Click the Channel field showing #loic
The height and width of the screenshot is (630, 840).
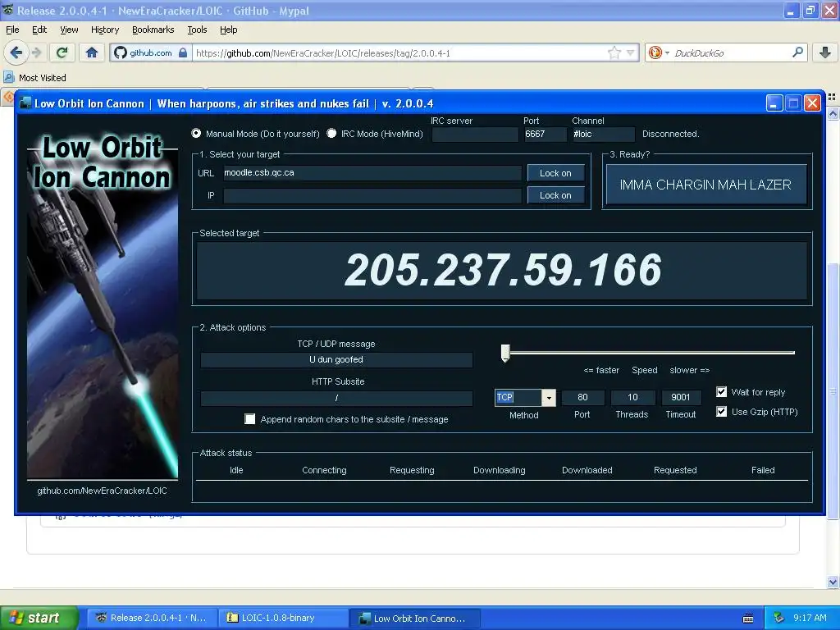(603, 134)
